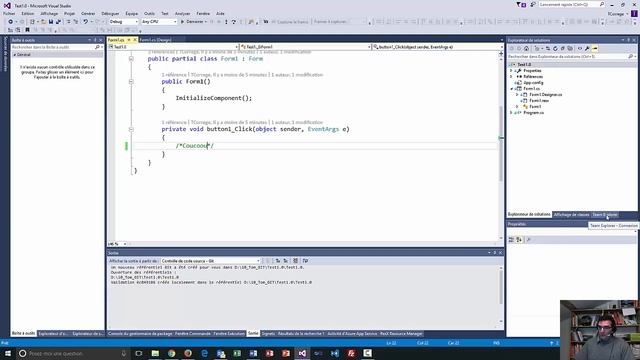Open the output source dropdown (Contrôle de code source)
640x360 pixels.
click(x=210, y=261)
